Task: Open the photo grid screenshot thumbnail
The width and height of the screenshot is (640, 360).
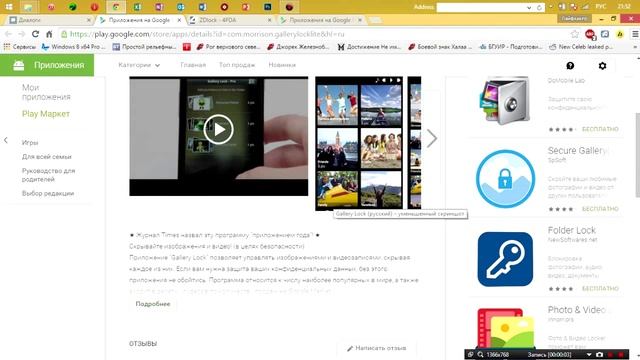Action: point(359,143)
